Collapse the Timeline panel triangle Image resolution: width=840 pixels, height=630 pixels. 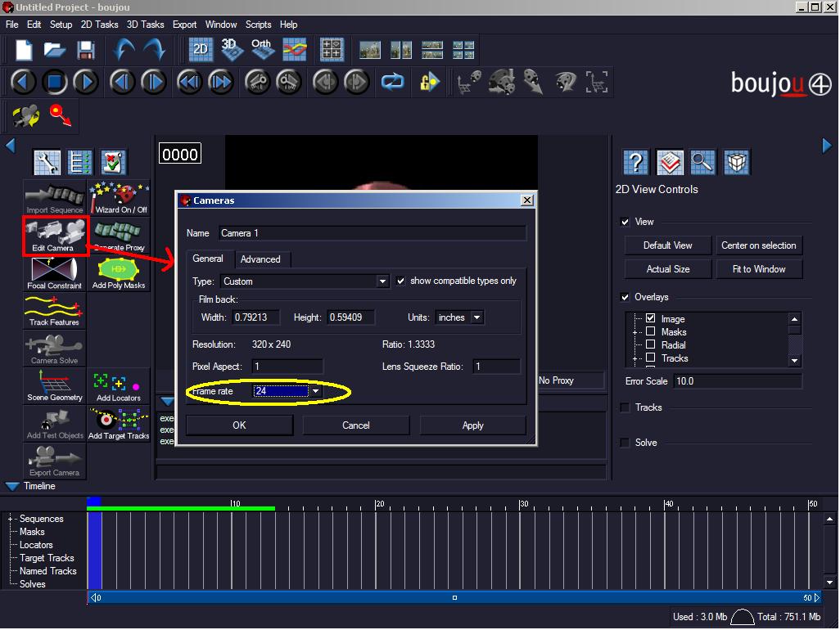(11, 486)
